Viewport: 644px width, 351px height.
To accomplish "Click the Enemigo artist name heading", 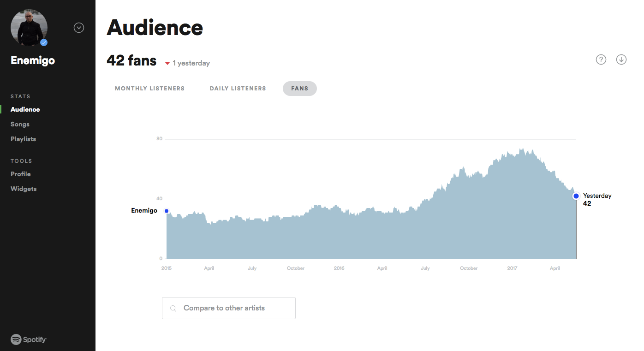I will pos(33,60).
